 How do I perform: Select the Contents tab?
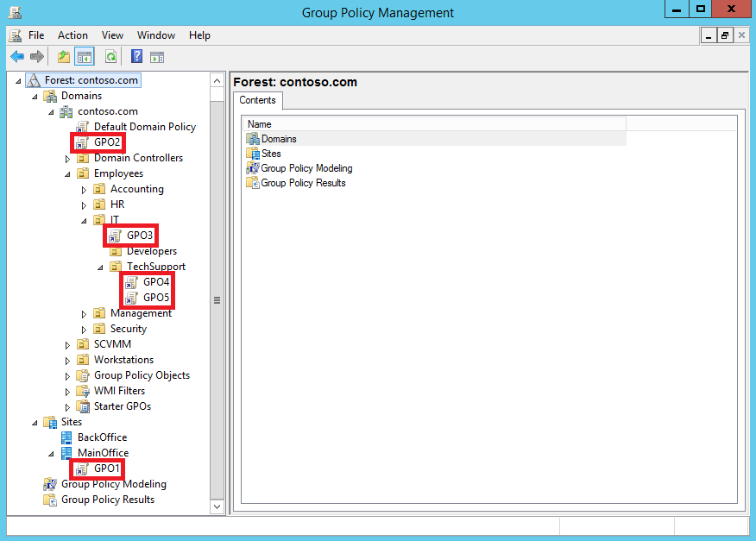coord(258,100)
